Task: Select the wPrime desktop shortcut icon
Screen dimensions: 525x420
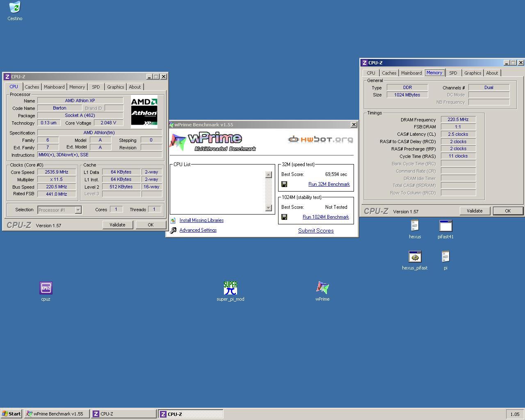Action: coord(322,288)
